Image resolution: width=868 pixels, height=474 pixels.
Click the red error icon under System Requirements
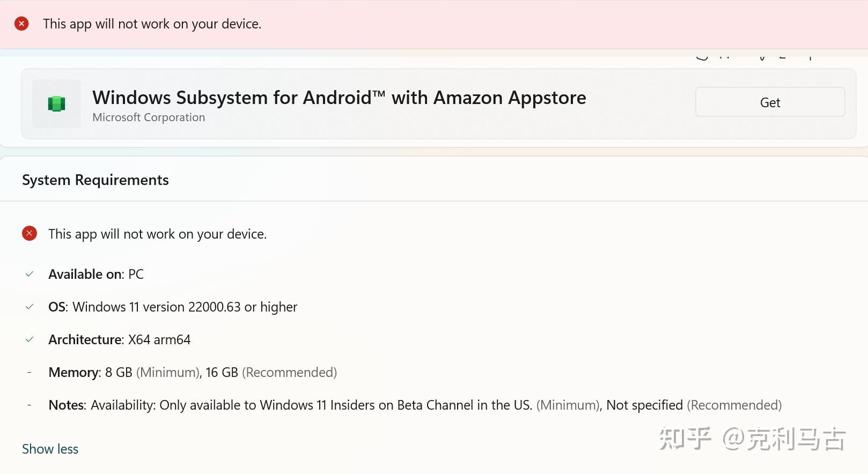(x=30, y=233)
